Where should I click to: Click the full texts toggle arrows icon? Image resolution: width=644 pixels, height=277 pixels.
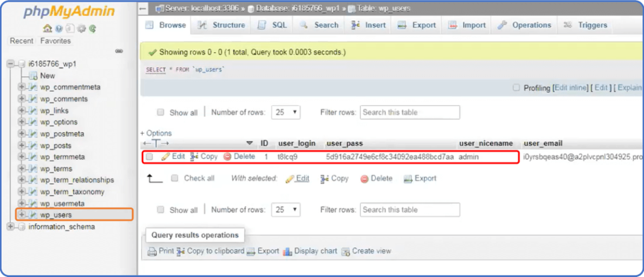coord(155,144)
